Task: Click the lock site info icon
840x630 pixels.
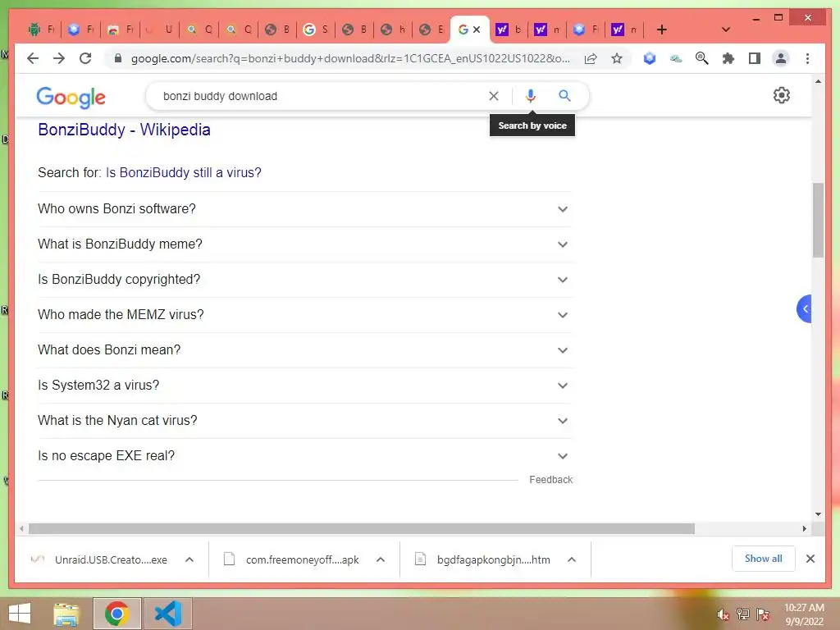Action: pyautogui.click(x=118, y=58)
